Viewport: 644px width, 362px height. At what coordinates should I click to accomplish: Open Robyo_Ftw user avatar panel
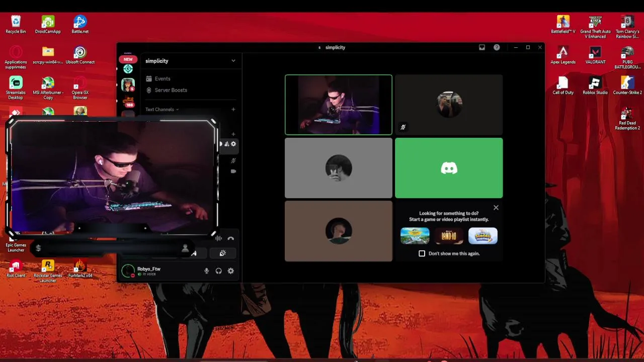click(x=128, y=271)
